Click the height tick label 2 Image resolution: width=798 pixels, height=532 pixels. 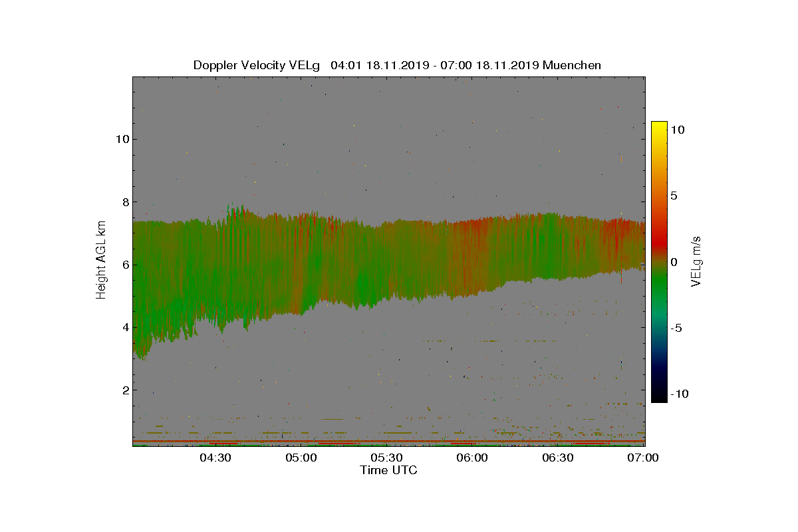[124, 389]
